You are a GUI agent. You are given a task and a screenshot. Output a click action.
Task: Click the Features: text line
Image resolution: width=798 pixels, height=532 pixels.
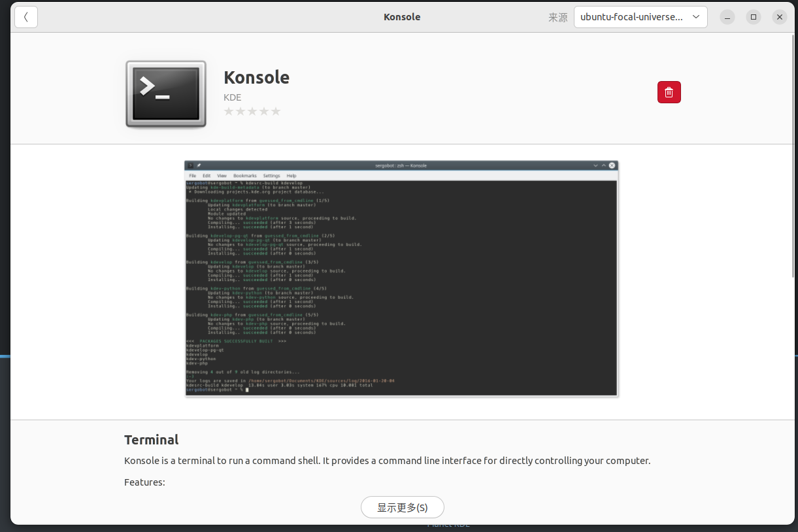[144, 482]
